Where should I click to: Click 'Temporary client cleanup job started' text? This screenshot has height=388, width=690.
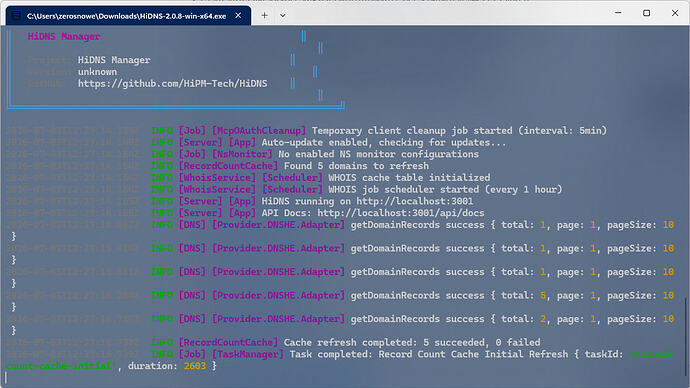click(412, 131)
